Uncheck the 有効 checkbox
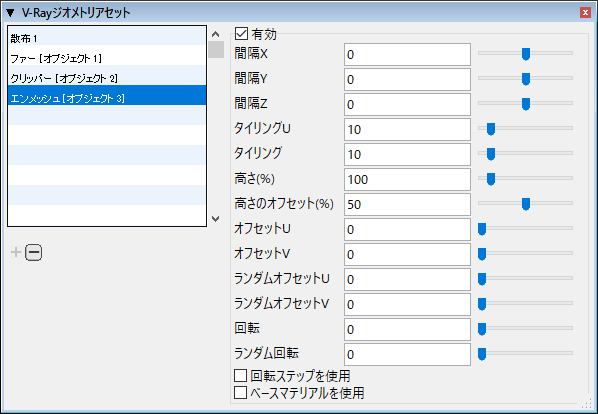598x414 pixels. pos(241,34)
